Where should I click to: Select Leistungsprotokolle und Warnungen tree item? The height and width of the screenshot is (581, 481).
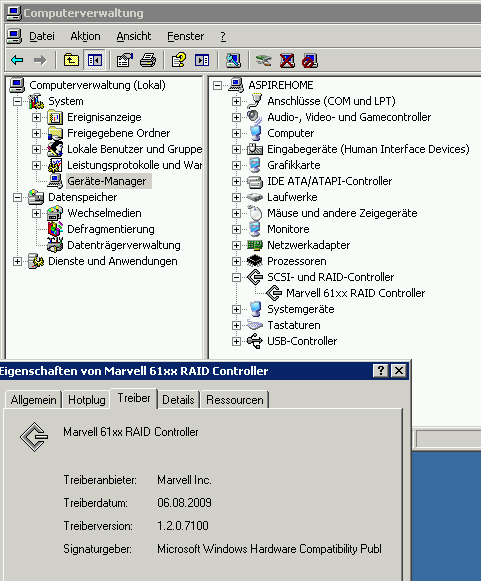pyautogui.click(x=134, y=165)
